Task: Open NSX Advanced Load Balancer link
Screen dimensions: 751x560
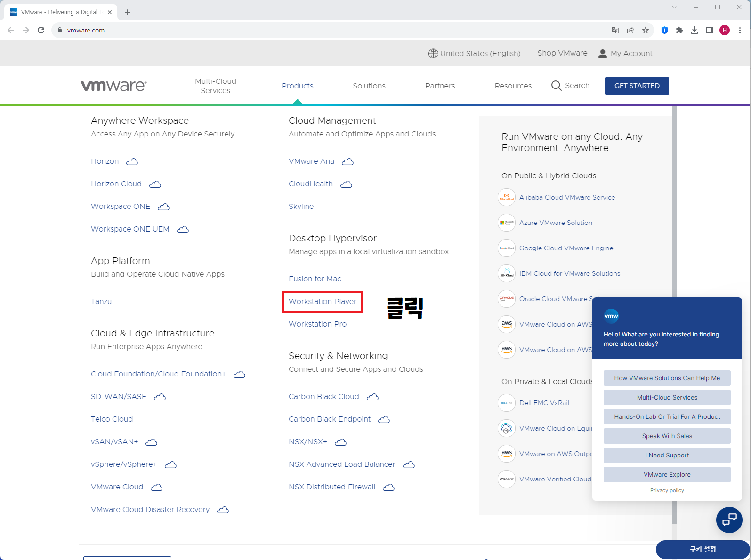Action: coord(342,464)
